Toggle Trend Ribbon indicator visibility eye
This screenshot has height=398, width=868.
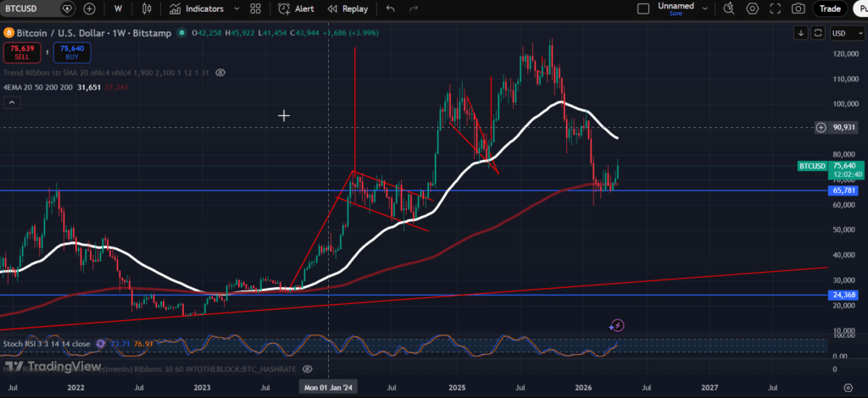[x=220, y=73]
